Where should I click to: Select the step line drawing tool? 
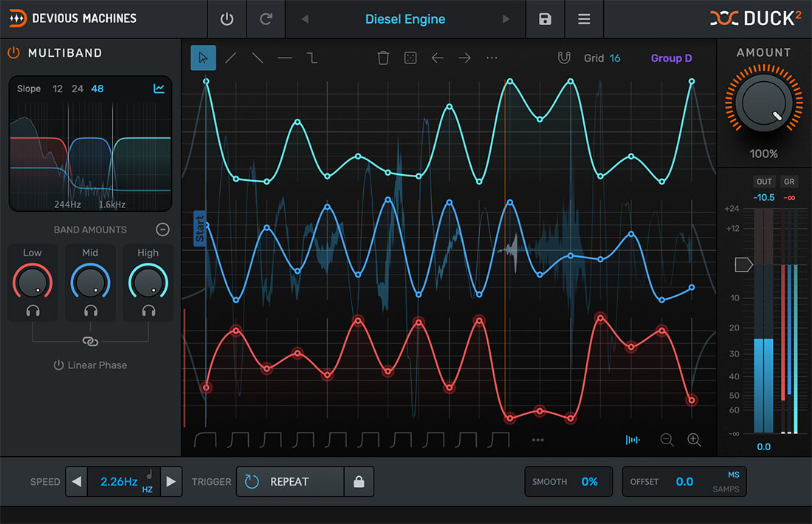coord(311,57)
